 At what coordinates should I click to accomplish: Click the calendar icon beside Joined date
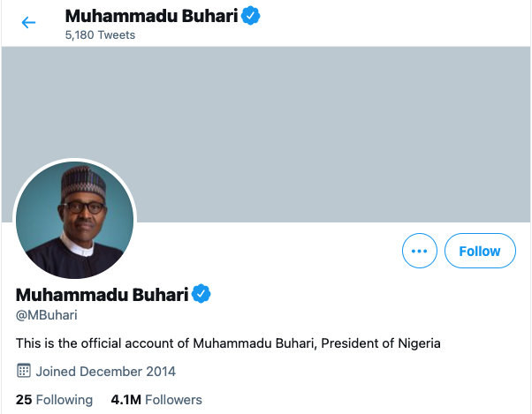(x=24, y=371)
